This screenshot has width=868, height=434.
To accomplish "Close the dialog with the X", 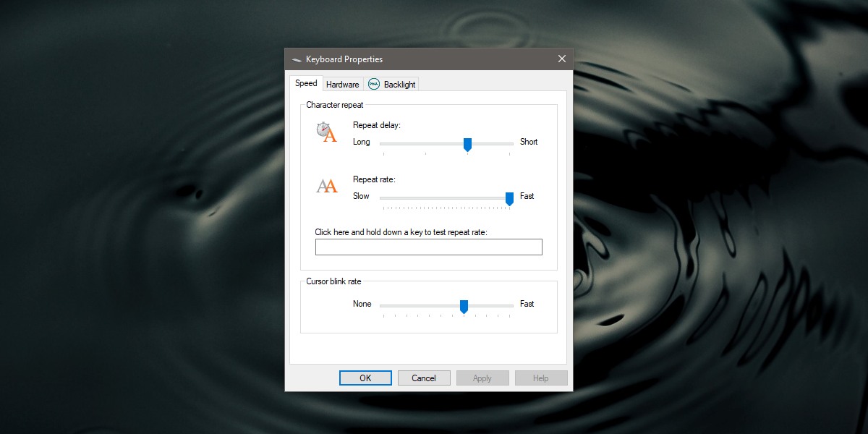I will pos(562,59).
